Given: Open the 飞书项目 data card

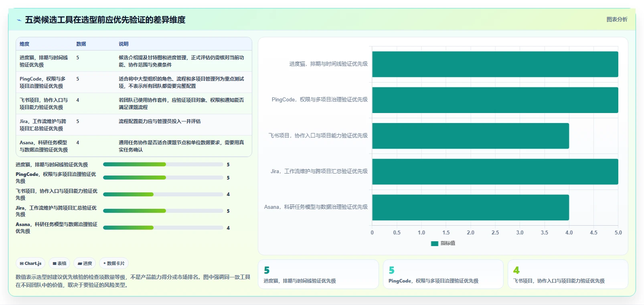Looking at the screenshot, I should click(x=568, y=274).
